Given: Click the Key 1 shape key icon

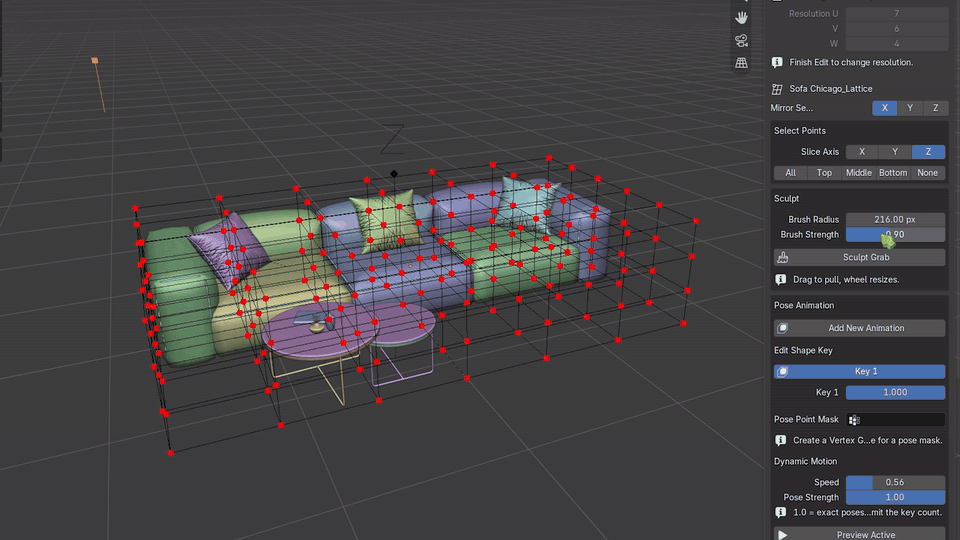Looking at the screenshot, I should [782, 372].
